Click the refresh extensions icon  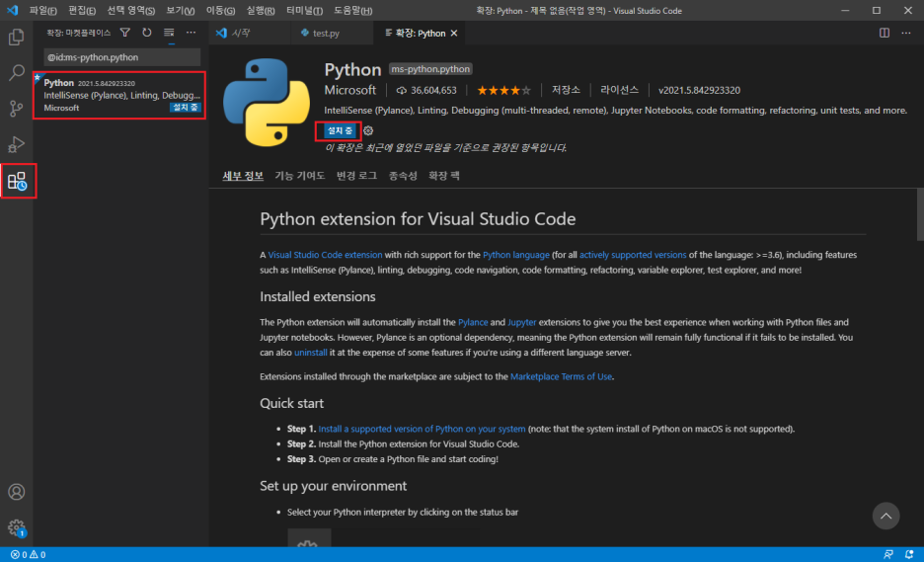[147, 33]
